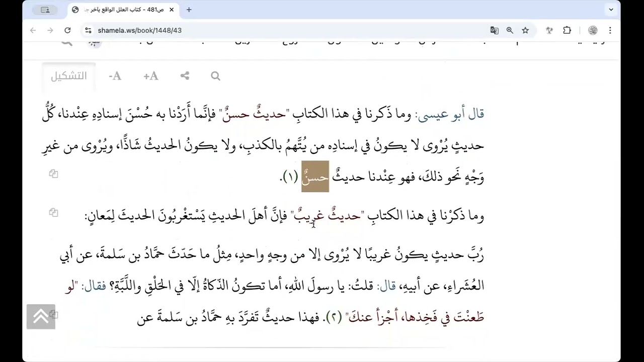The width and height of the screenshot is (644, 362).
Task: Toggle التشكيل diacritics display
Action: click(x=69, y=76)
